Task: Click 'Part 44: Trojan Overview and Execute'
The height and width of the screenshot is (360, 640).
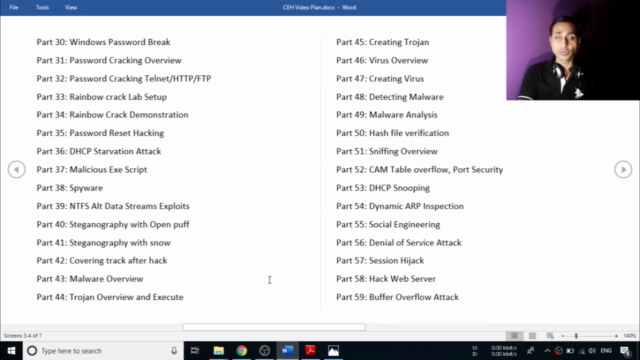Action: click(110, 297)
